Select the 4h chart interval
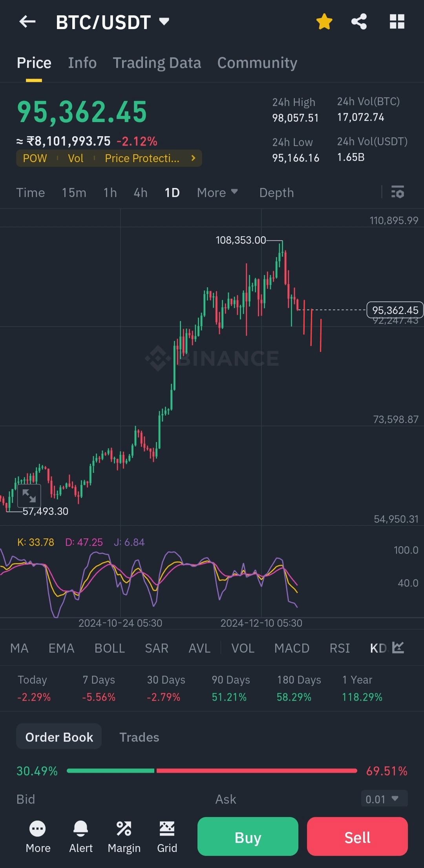 pos(141,193)
